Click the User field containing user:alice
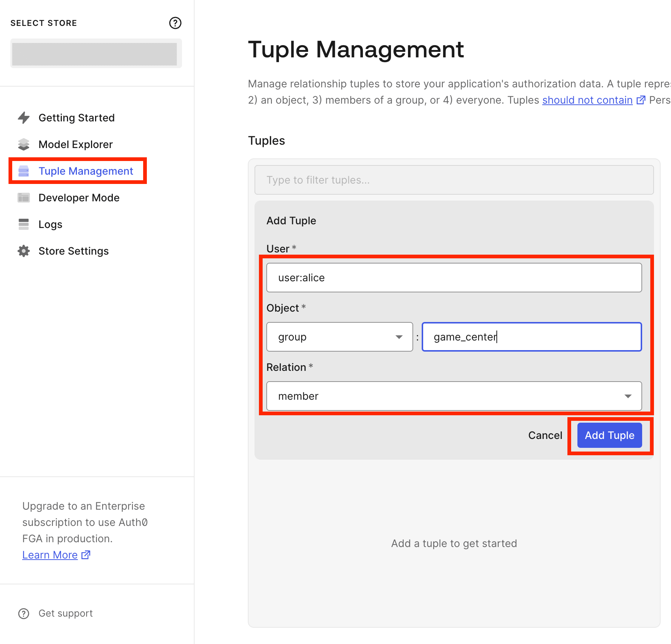This screenshot has height=644, width=671. point(454,278)
